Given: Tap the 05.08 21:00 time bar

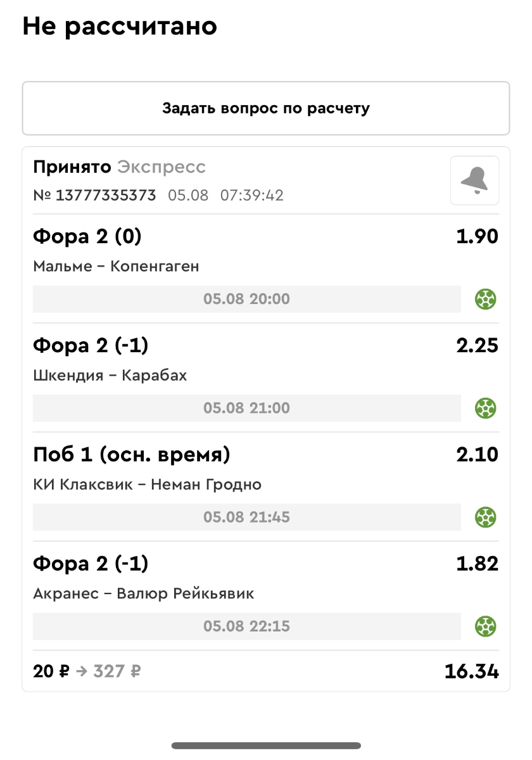Looking at the screenshot, I should coord(246,408).
